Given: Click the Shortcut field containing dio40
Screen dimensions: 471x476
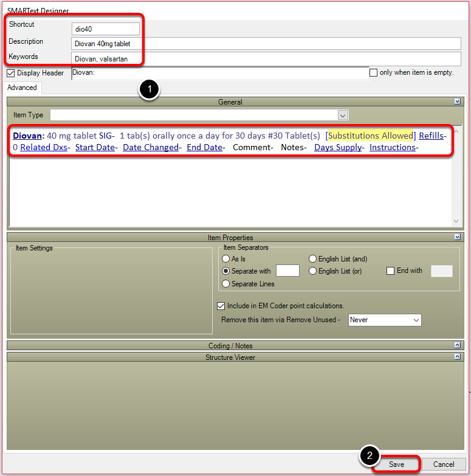Looking at the screenshot, I should (106, 29).
